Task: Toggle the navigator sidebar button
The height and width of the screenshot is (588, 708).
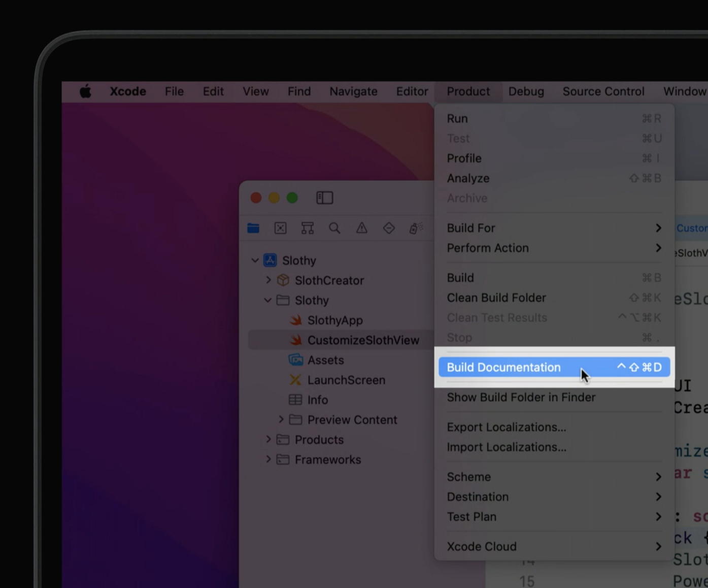Action: click(x=325, y=198)
